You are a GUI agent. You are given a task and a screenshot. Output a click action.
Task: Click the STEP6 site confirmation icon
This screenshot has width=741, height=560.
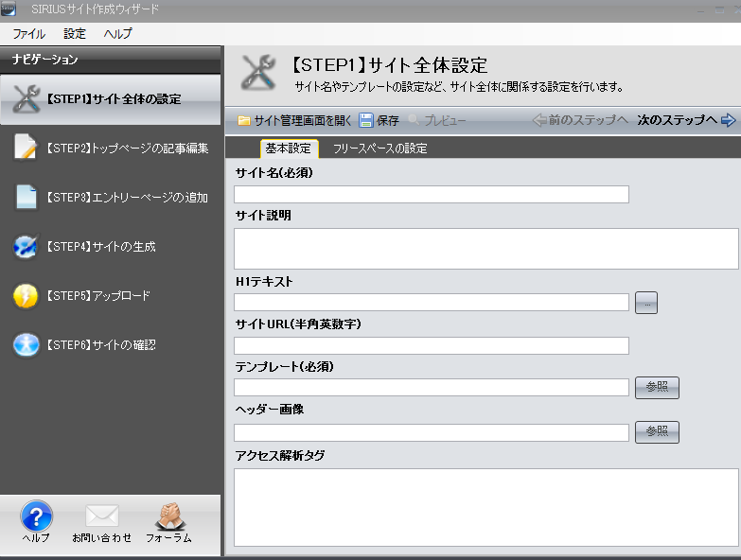(26, 344)
